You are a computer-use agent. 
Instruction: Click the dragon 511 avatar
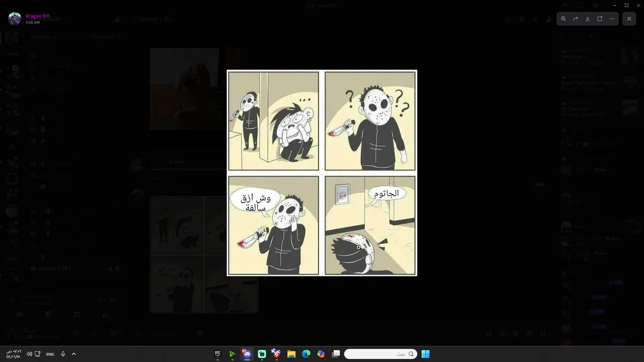(x=15, y=19)
